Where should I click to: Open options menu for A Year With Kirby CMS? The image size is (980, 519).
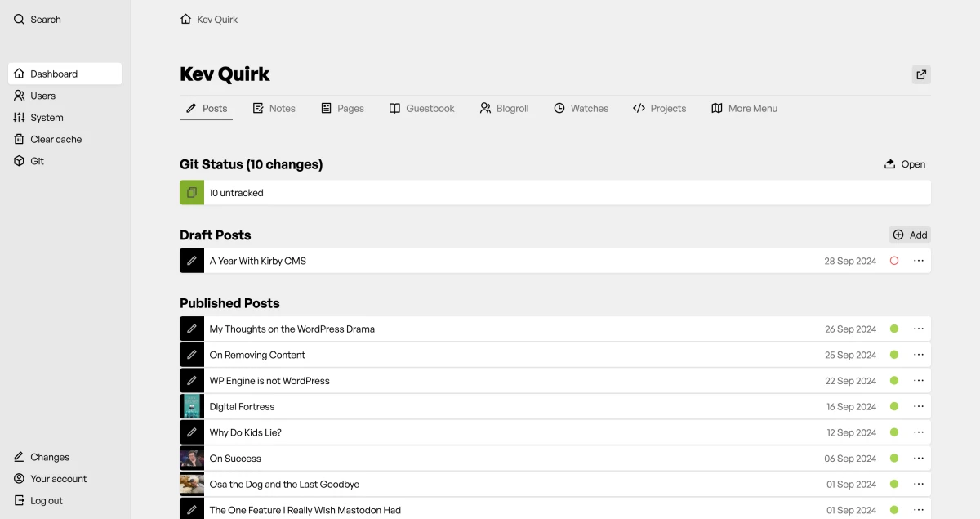pyautogui.click(x=919, y=261)
